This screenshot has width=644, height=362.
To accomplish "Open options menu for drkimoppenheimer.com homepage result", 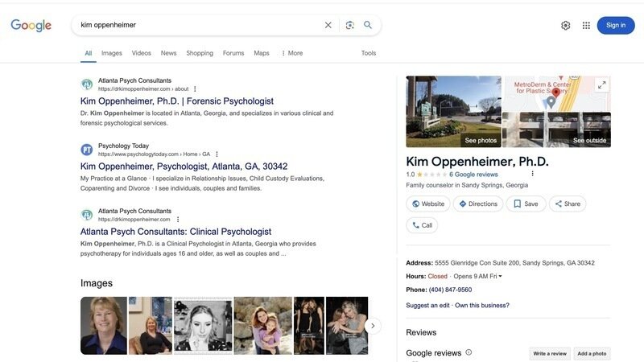I will tap(178, 220).
